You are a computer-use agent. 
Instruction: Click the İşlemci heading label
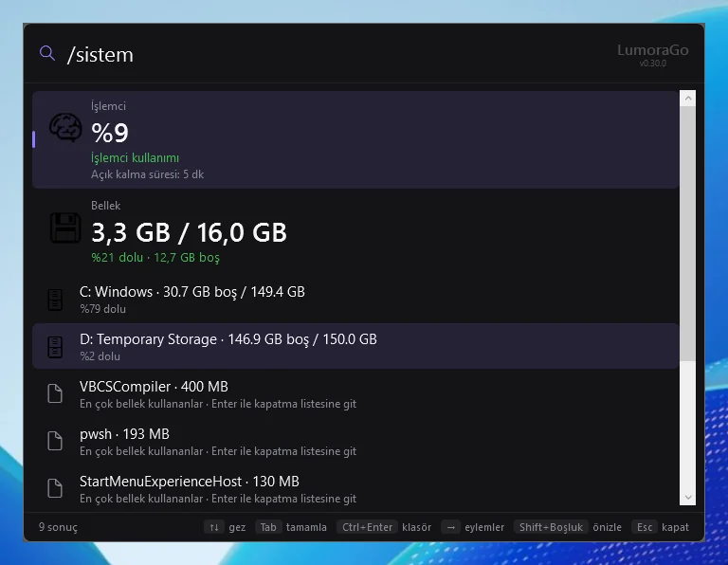(x=108, y=106)
